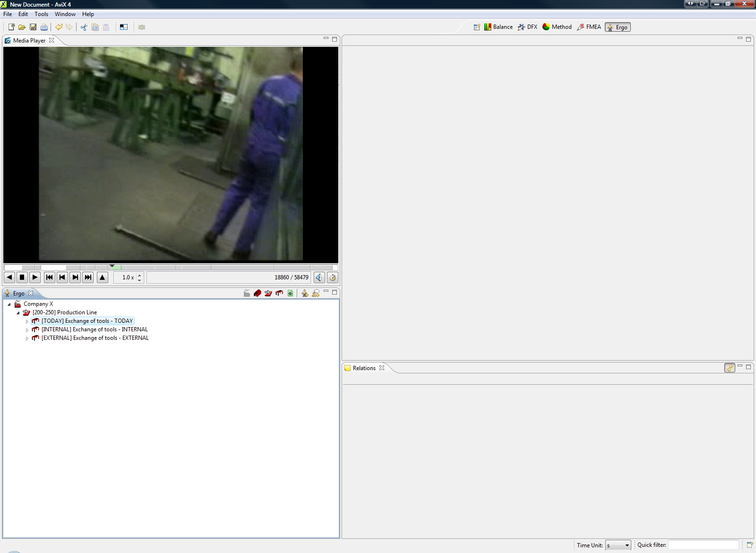Mute the media player audio
The image size is (756, 553).
(319, 277)
